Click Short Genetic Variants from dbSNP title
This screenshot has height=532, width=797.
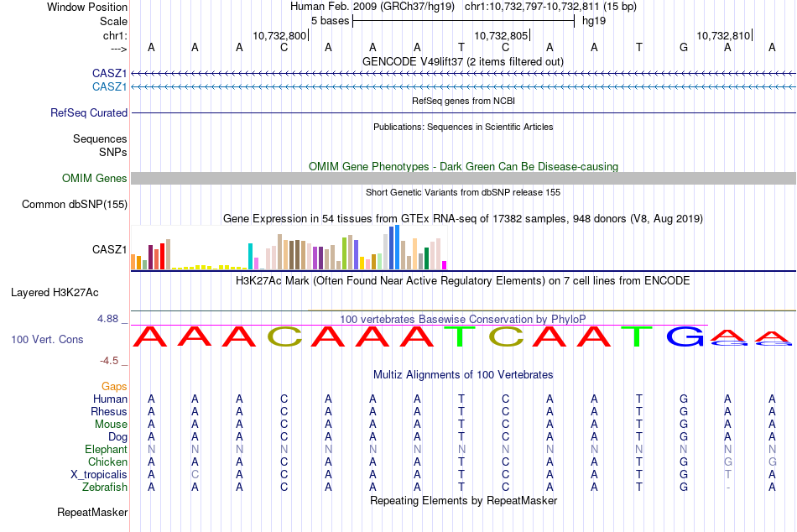click(x=463, y=192)
